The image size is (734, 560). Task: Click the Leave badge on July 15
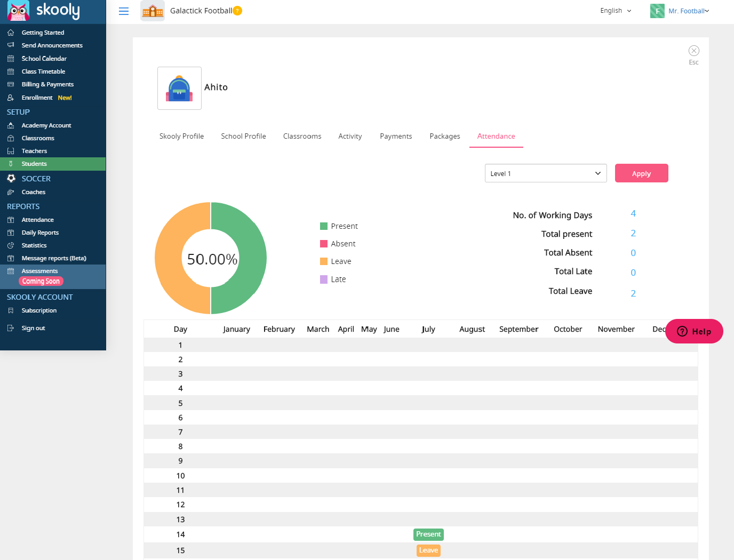pos(428,550)
